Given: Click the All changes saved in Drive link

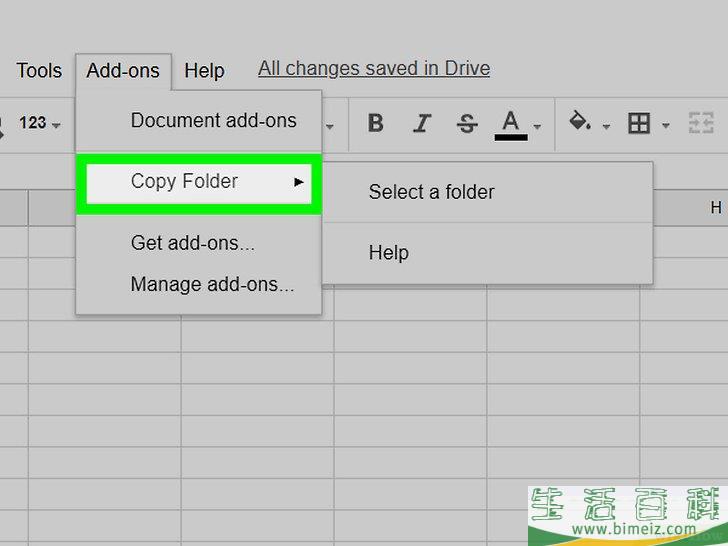Looking at the screenshot, I should pos(374,68).
